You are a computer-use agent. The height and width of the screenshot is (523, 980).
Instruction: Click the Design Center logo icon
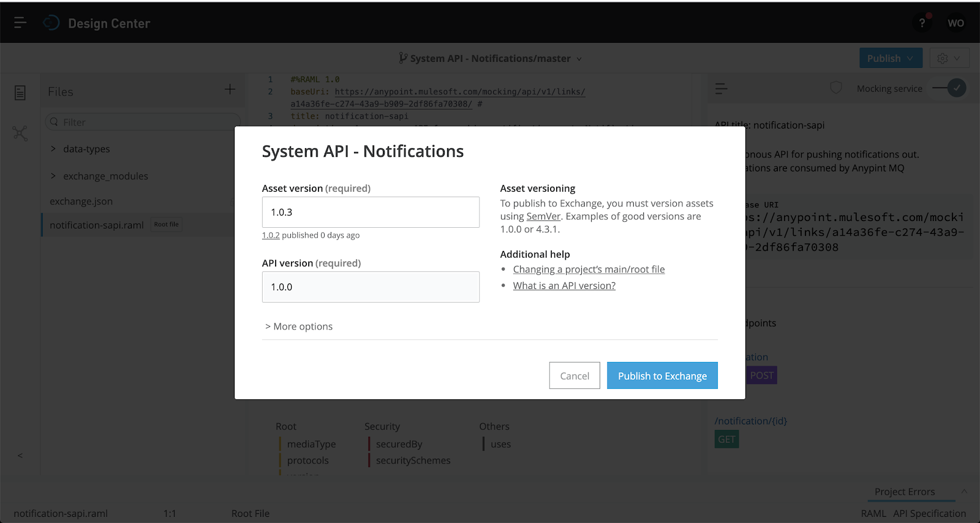(51, 23)
